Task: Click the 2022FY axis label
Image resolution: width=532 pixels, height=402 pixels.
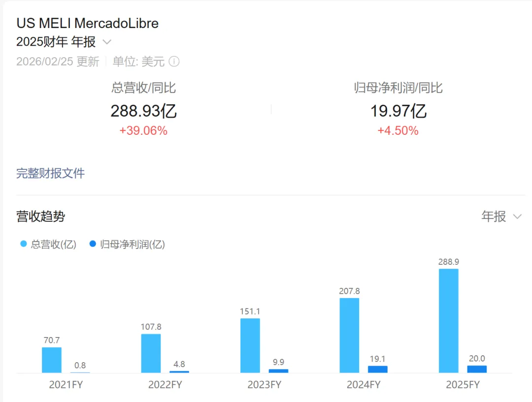Action: 165,385
